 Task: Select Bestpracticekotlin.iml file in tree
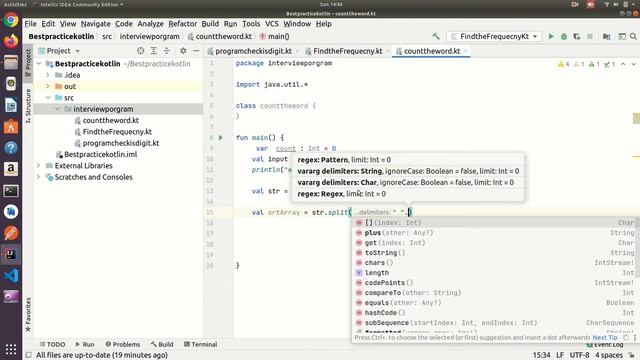tap(100, 154)
